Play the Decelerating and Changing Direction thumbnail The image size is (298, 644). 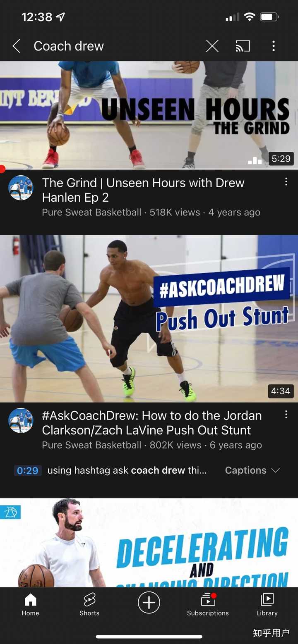(149, 542)
